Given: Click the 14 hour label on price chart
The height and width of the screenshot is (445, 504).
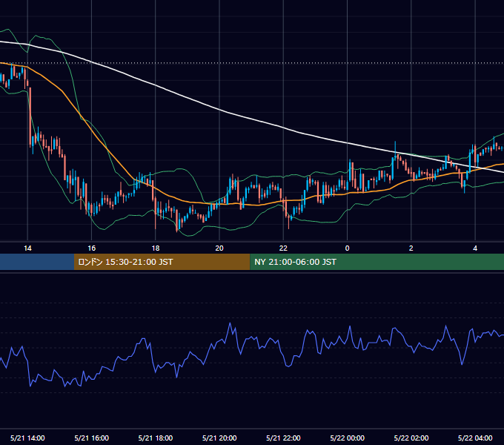Looking at the screenshot, I should (27, 248).
